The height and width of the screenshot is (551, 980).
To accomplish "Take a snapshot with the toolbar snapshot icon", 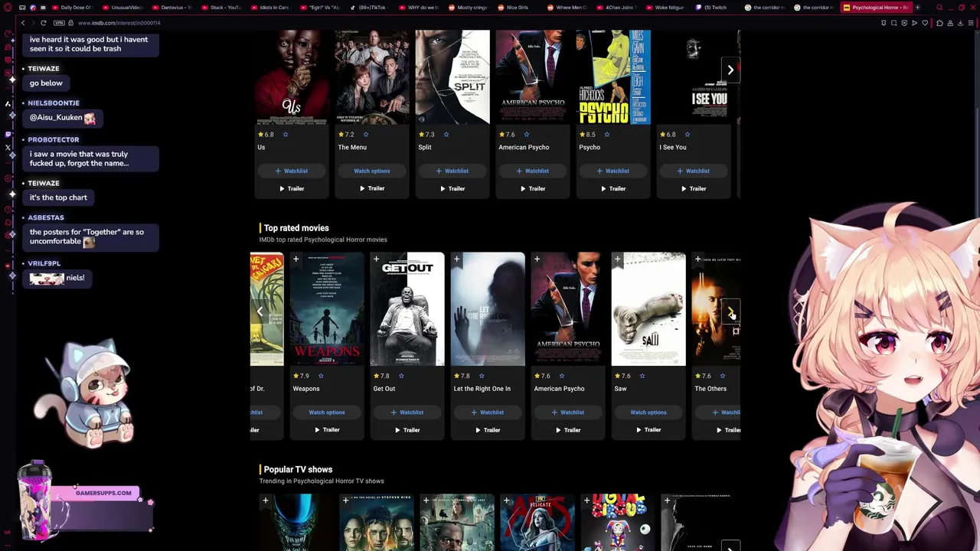I will (x=893, y=23).
